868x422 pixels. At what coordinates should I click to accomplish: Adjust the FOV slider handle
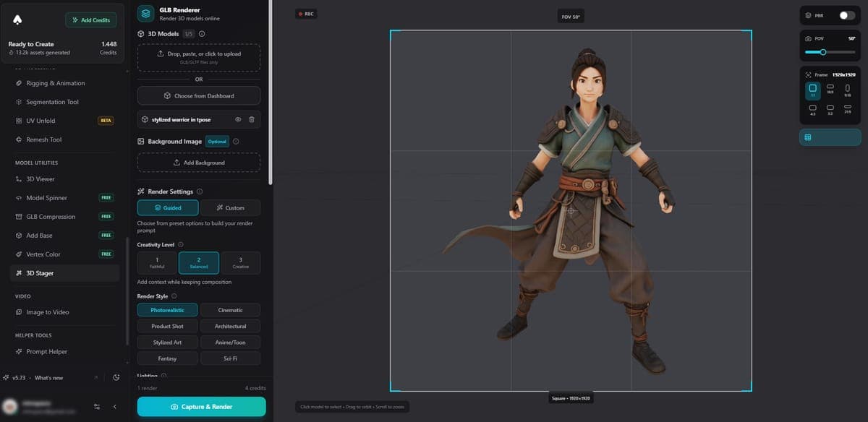click(823, 52)
